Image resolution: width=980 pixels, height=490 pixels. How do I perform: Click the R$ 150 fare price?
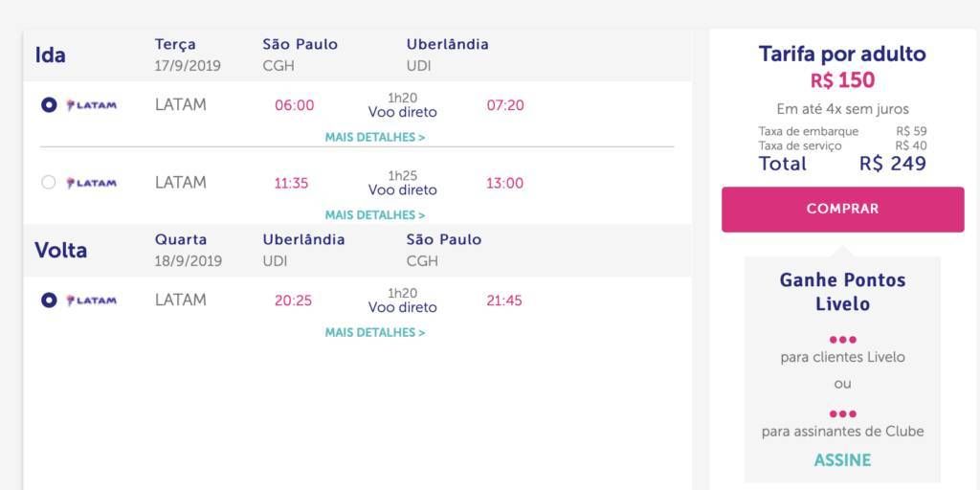click(842, 80)
